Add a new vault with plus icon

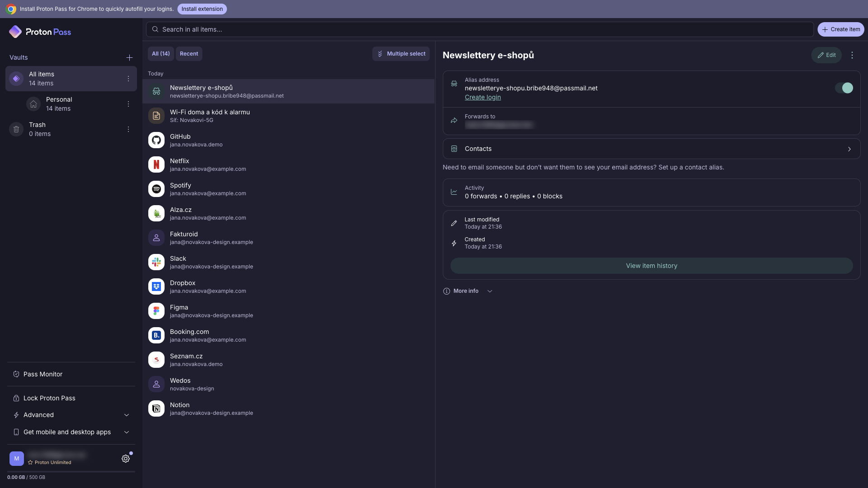click(x=129, y=57)
